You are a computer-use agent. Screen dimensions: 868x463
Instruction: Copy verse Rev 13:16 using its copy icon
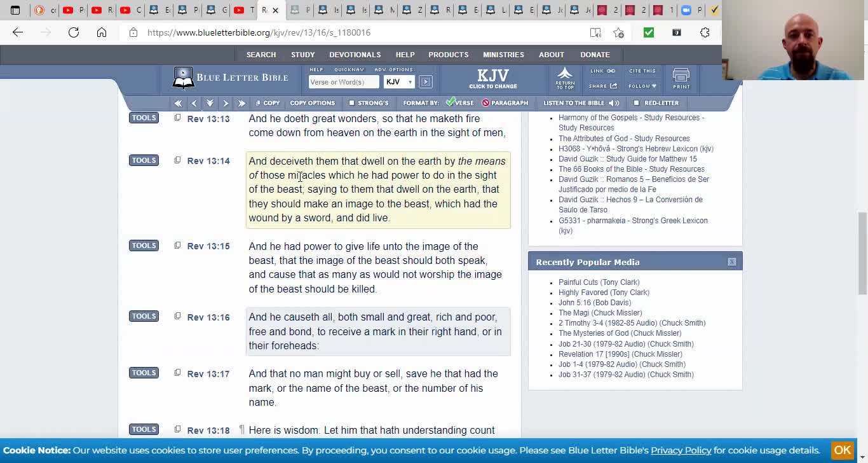coord(177,317)
